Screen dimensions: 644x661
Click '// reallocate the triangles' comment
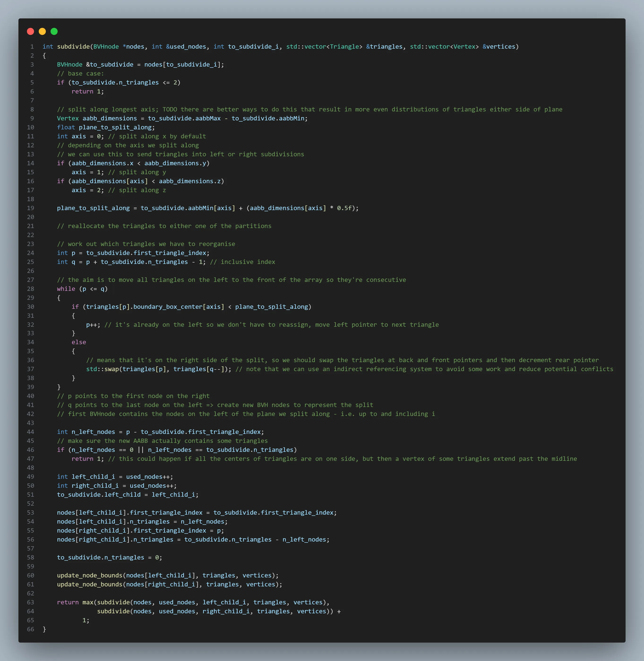164,226
